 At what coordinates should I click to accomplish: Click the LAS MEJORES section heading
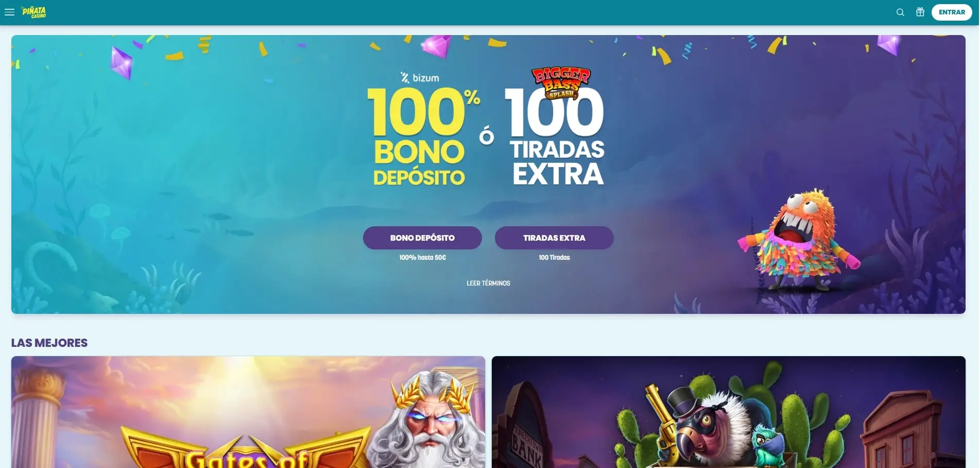(x=49, y=343)
